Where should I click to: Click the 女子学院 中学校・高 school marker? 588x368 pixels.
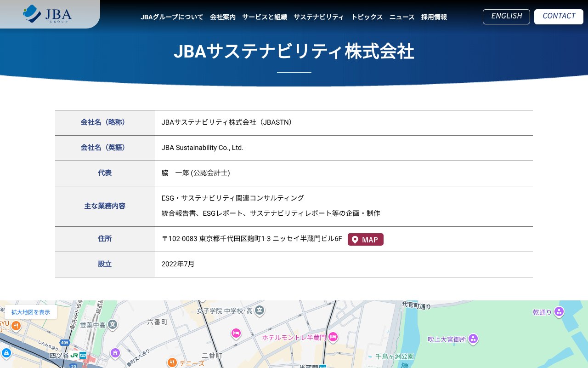pyautogui.click(x=260, y=311)
